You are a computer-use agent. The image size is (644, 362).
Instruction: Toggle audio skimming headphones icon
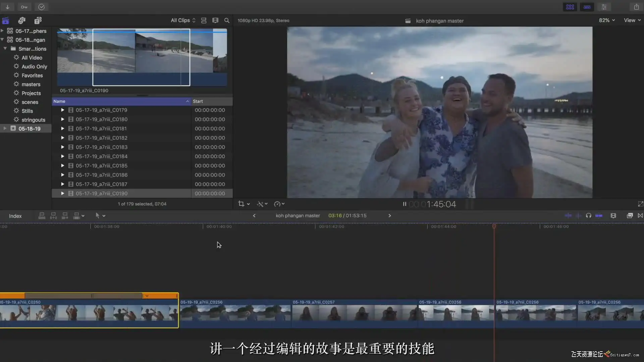(588, 216)
